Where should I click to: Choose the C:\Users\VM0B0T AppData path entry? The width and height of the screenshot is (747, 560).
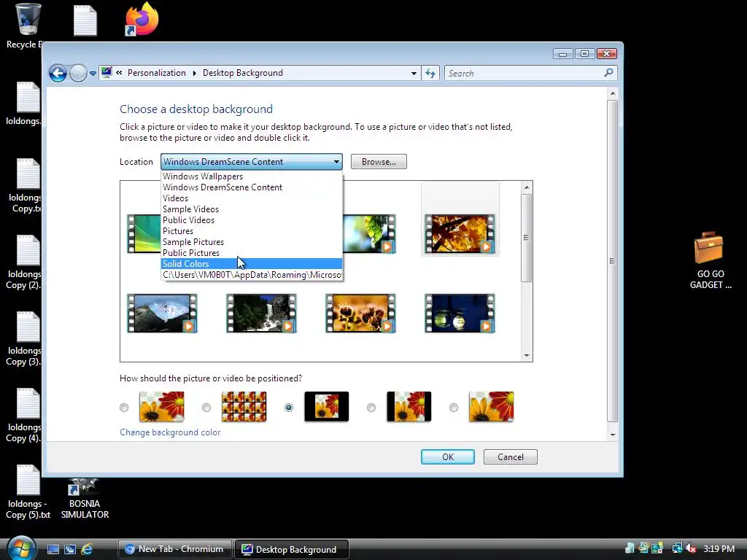[x=252, y=275]
